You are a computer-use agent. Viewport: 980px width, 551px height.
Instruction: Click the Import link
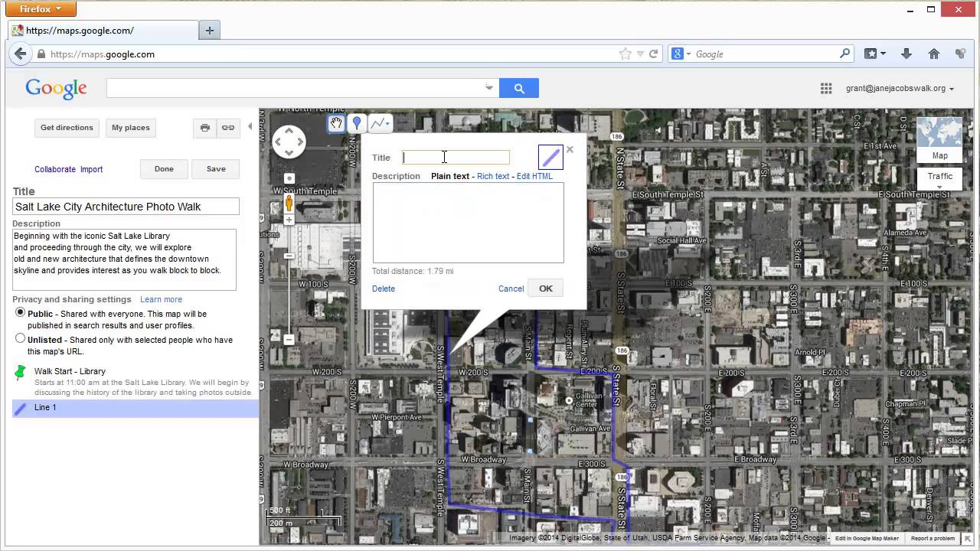coord(91,169)
